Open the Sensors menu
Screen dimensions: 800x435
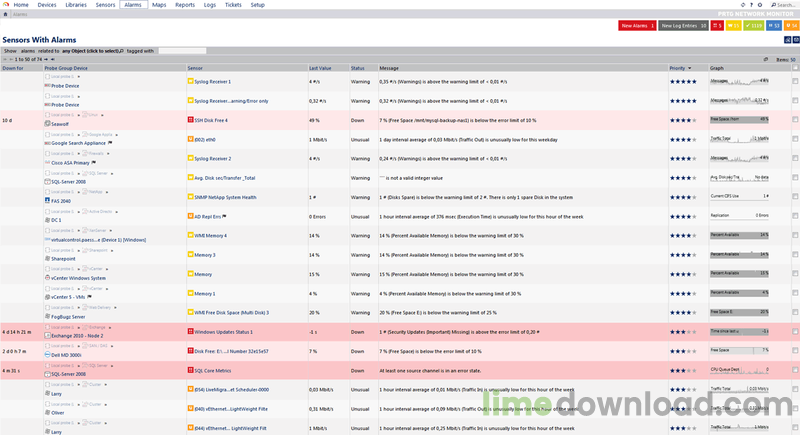click(x=105, y=5)
